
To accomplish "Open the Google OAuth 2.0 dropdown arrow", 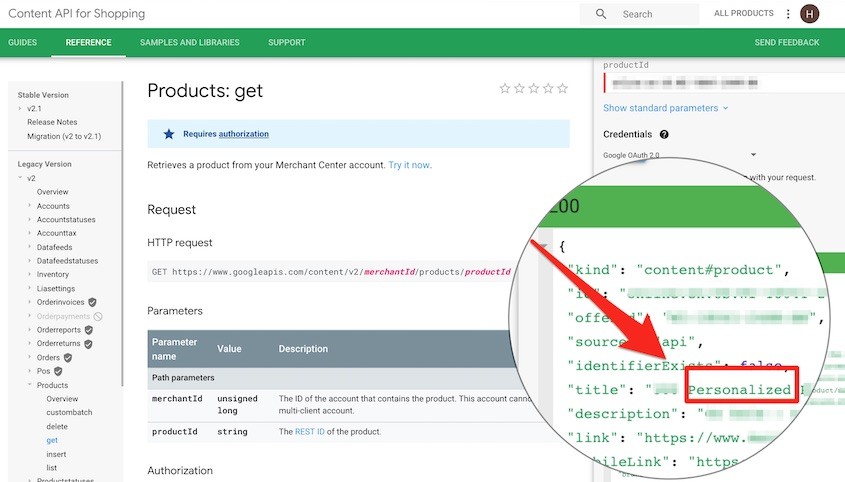I will (x=753, y=155).
